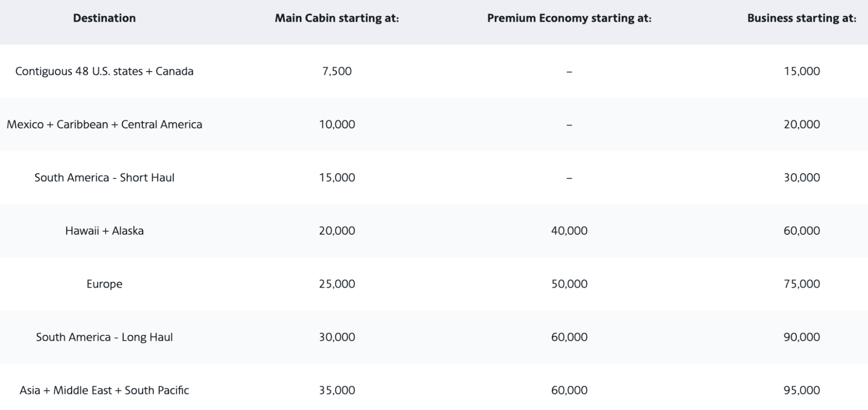
Task: Select the 50,000 Premium Economy value for Europe
Action: [569, 284]
